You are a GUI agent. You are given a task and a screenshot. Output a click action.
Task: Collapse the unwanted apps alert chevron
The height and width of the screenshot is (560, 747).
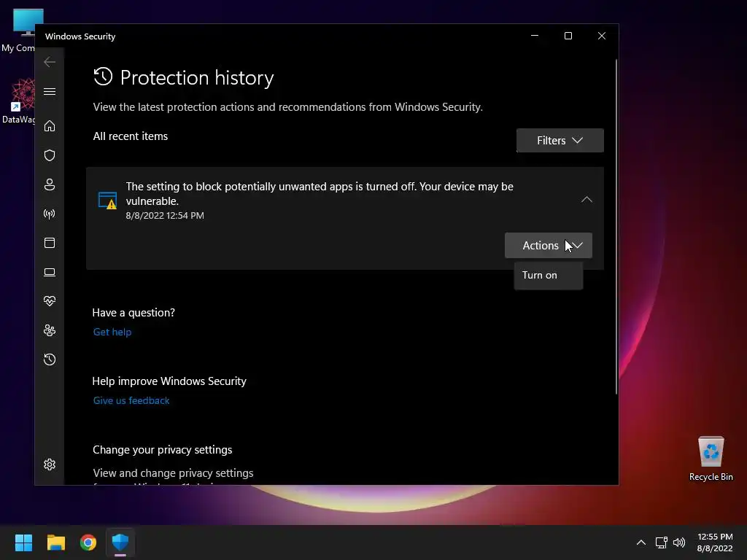click(587, 200)
